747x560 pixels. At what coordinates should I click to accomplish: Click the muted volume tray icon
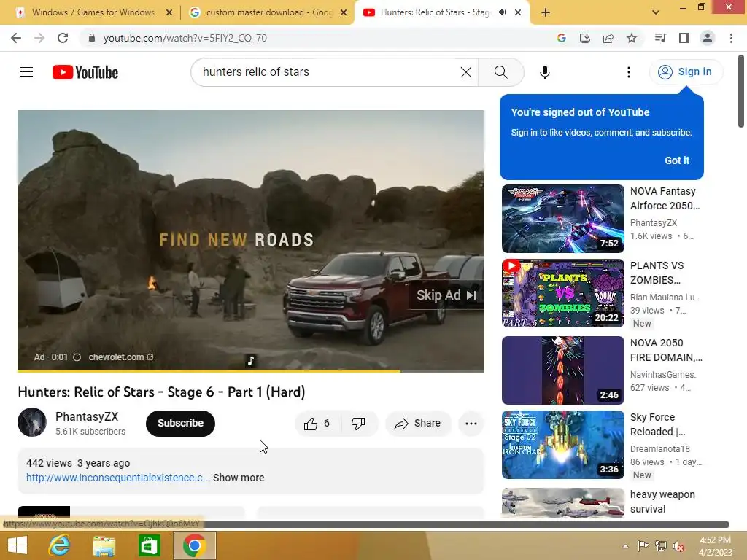(x=678, y=546)
